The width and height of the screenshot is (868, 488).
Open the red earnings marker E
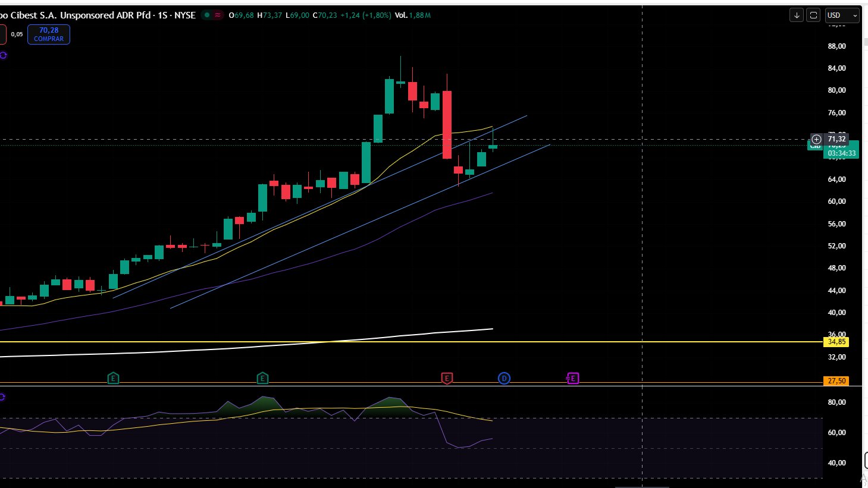tap(447, 378)
